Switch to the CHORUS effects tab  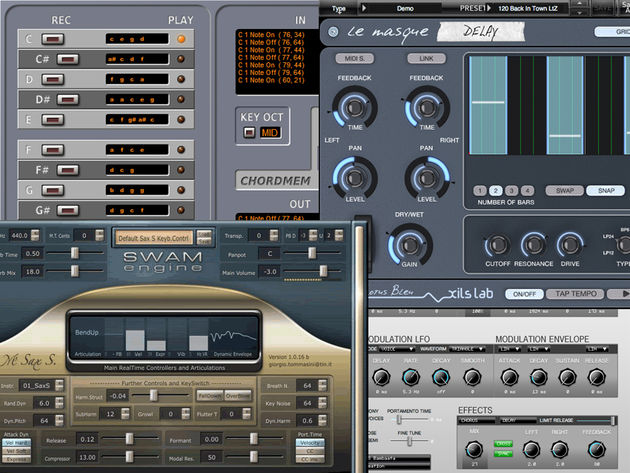tap(477, 420)
